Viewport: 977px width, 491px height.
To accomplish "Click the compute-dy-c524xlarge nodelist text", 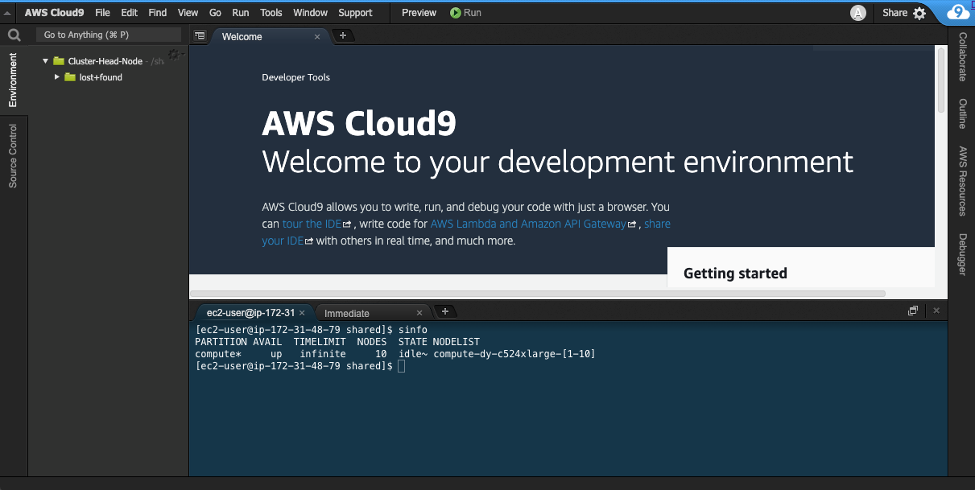I will [514, 354].
